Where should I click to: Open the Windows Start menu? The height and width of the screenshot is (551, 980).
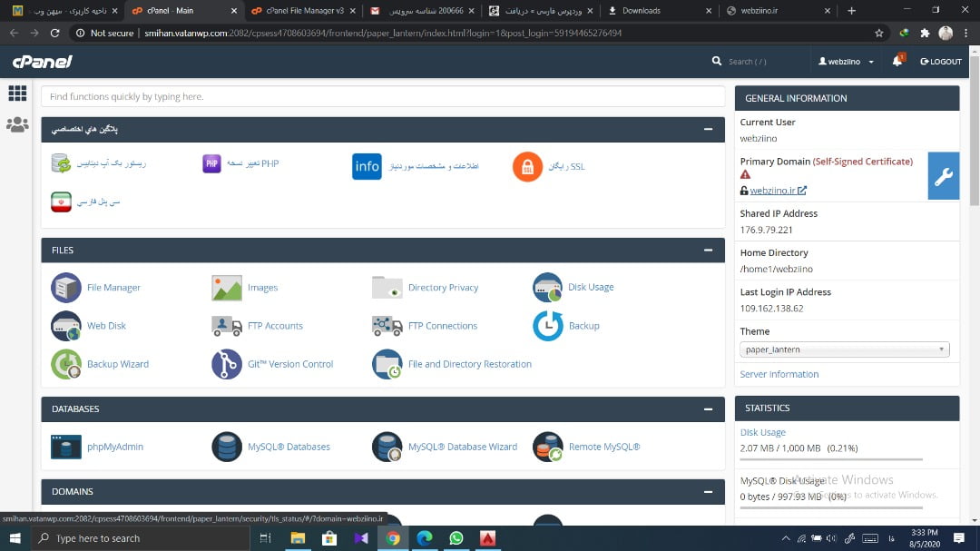pyautogui.click(x=15, y=538)
